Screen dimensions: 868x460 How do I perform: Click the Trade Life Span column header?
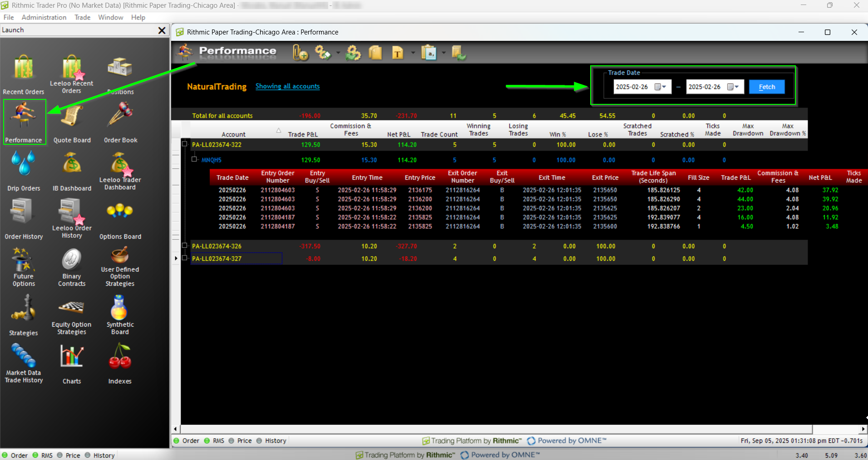pos(653,176)
